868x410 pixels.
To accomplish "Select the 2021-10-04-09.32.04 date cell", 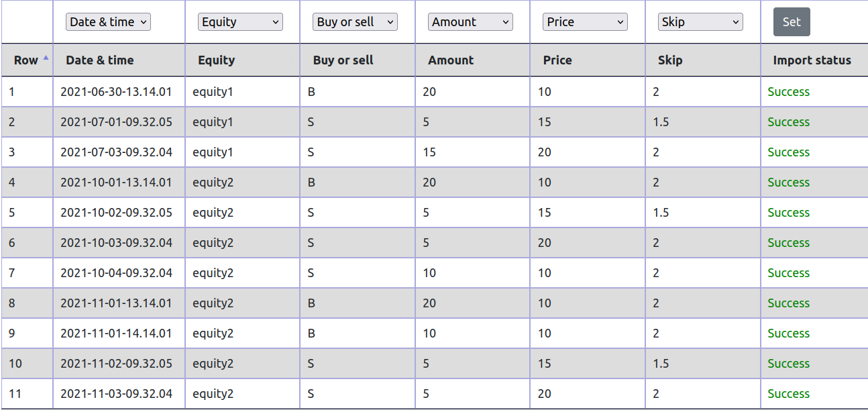I will (116, 273).
